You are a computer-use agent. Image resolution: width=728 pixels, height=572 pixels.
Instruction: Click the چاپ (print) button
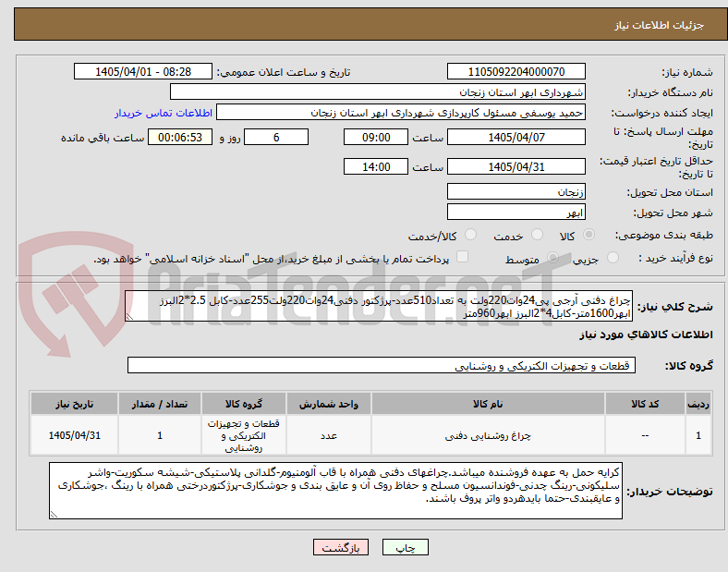point(405,547)
